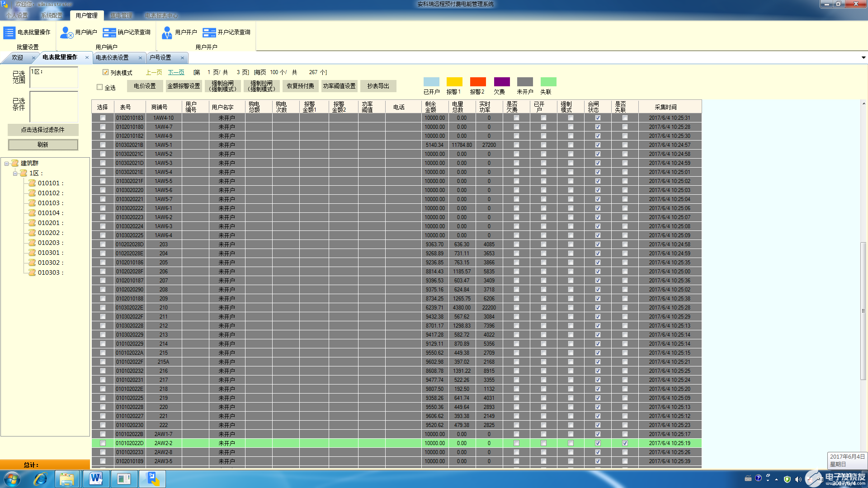This screenshot has height=488, width=868.
Task: Click the Word icon in taskbar
Action: click(x=96, y=479)
